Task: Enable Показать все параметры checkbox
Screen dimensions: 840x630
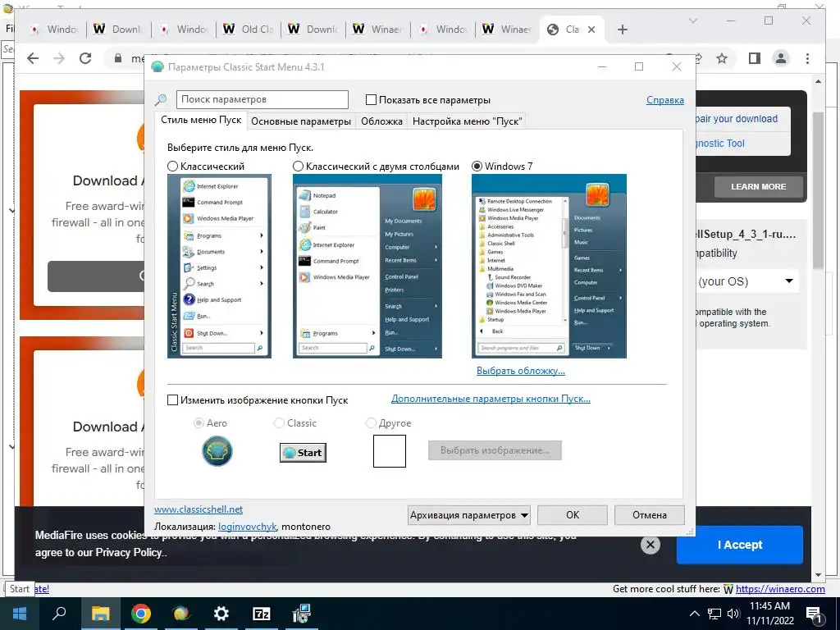Action: [x=371, y=99]
